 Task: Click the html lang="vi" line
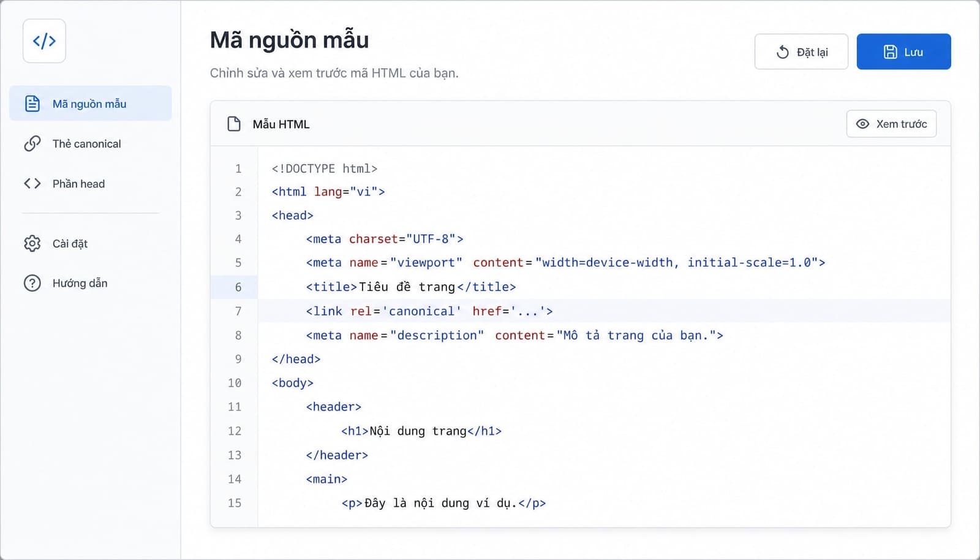point(328,192)
